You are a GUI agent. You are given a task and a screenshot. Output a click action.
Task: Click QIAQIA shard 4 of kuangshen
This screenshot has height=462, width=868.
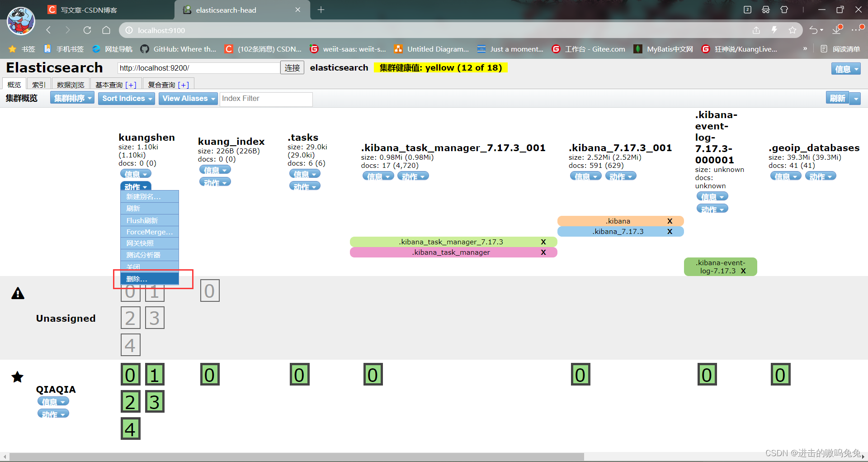(x=130, y=429)
